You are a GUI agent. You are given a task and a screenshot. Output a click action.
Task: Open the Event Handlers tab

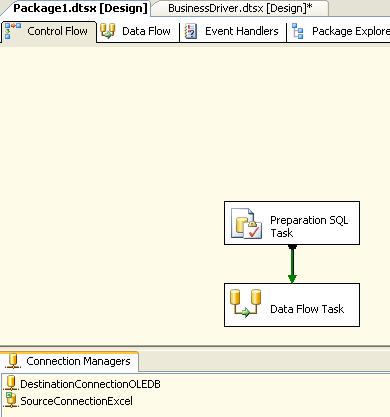click(x=233, y=31)
